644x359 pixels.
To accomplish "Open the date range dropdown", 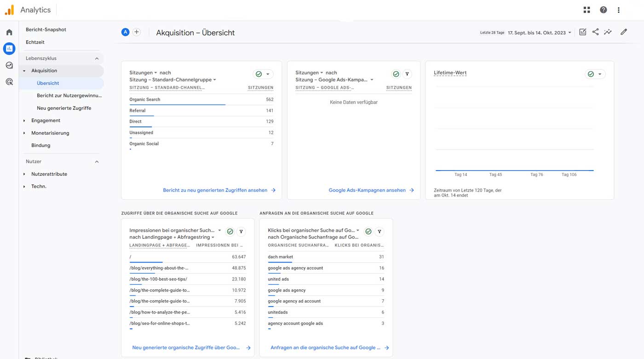I will click(539, 33).
